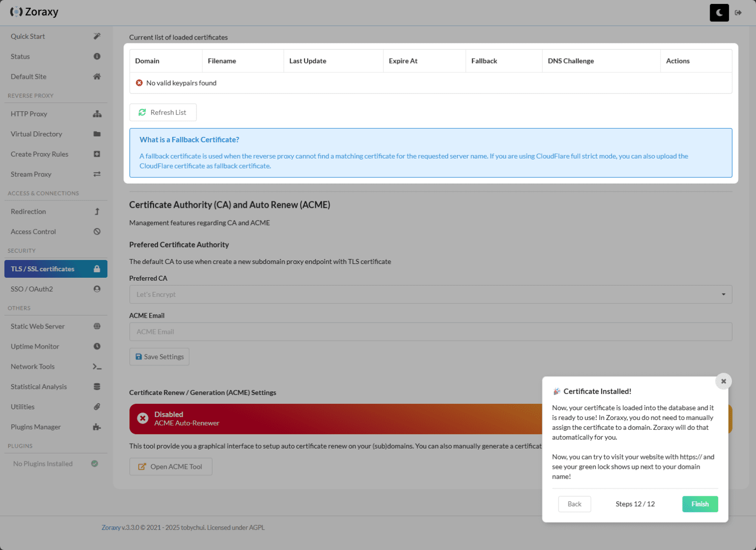Click the Statistical Analysis database icon
756x550 pixels.
pyautogui.click(x=97, y=387)
